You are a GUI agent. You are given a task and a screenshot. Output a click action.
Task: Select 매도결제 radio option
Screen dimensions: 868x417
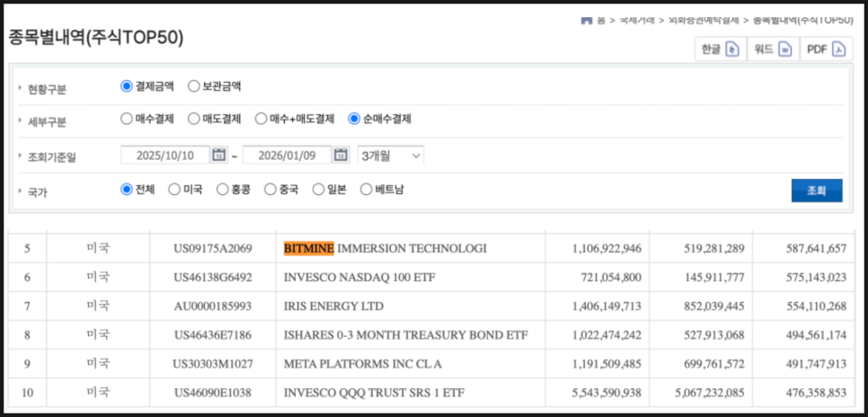[194, 119]
